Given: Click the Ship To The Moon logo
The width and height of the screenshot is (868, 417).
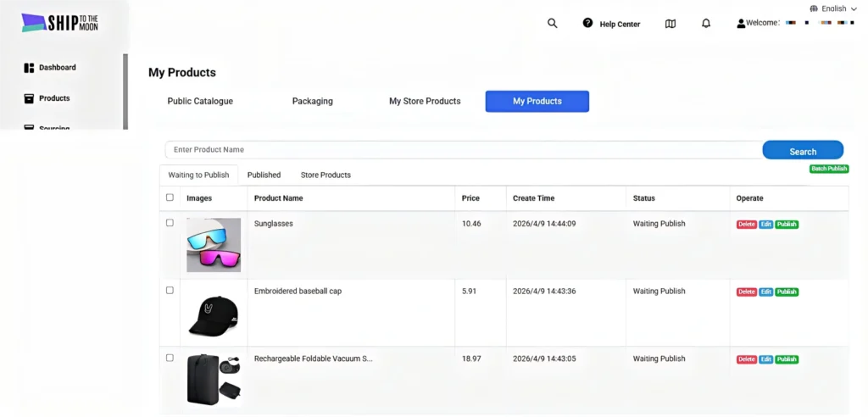Looking at the screenshot, I should click(x=59, y=23).
